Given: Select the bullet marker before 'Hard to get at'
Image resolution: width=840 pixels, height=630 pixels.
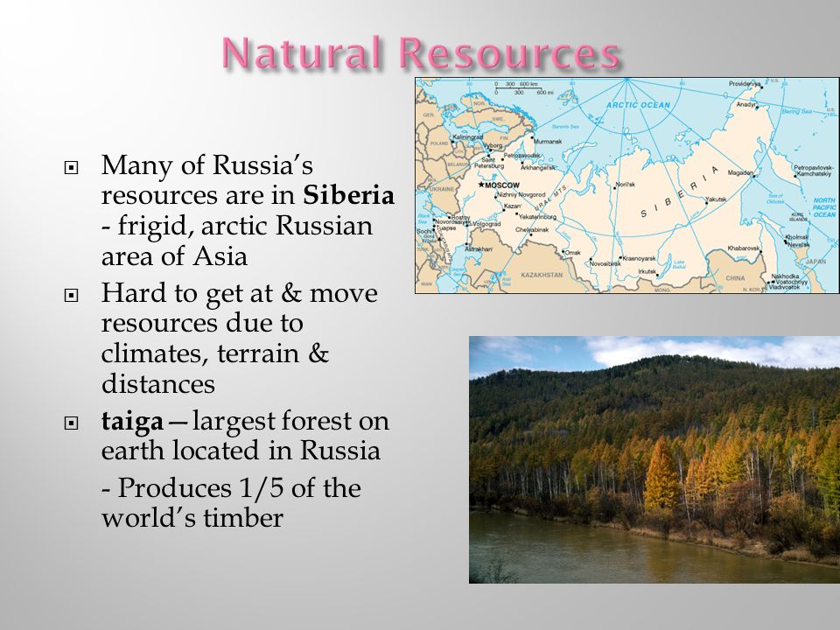Looking at the screenshot, I should 71,295.
